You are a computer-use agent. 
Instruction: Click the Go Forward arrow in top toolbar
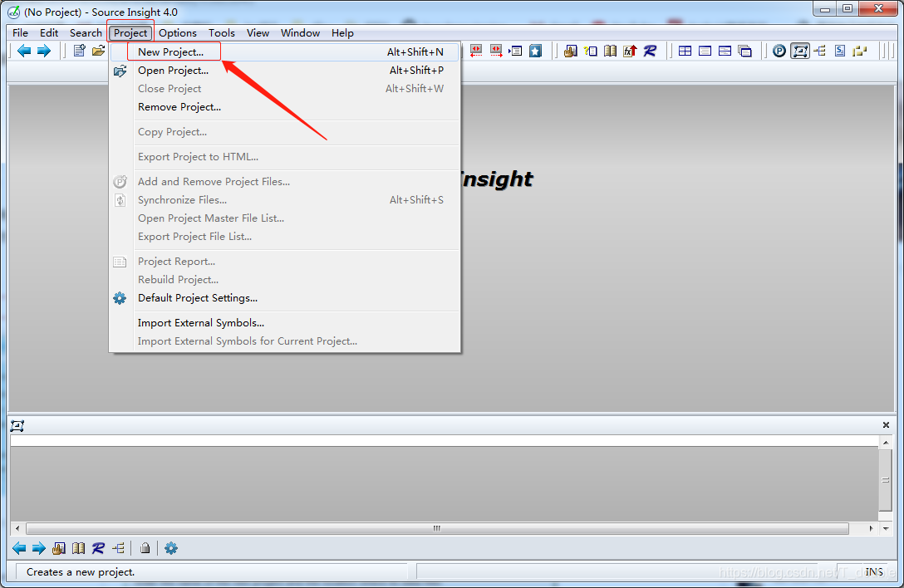44,51
